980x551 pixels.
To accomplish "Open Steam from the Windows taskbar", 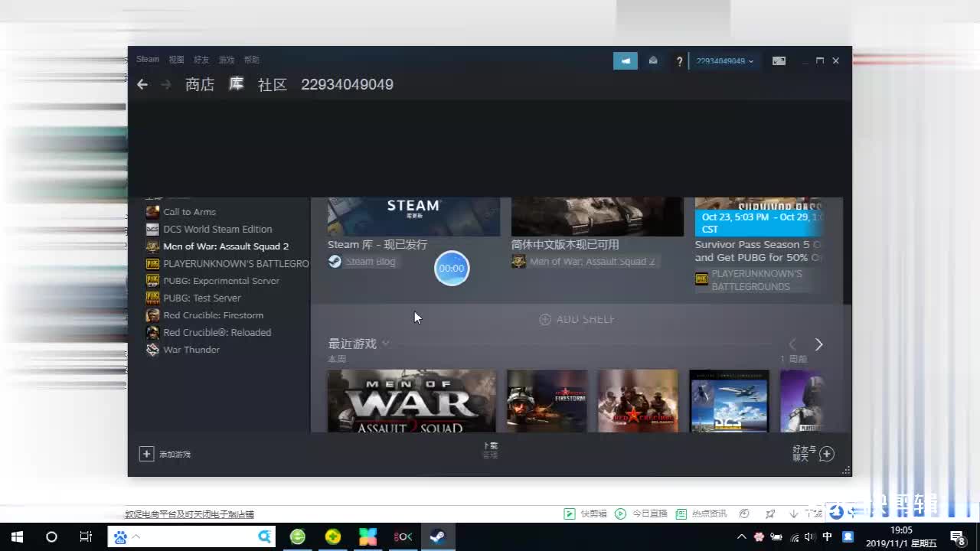I will pyautogui.click(x=438, y=536).
